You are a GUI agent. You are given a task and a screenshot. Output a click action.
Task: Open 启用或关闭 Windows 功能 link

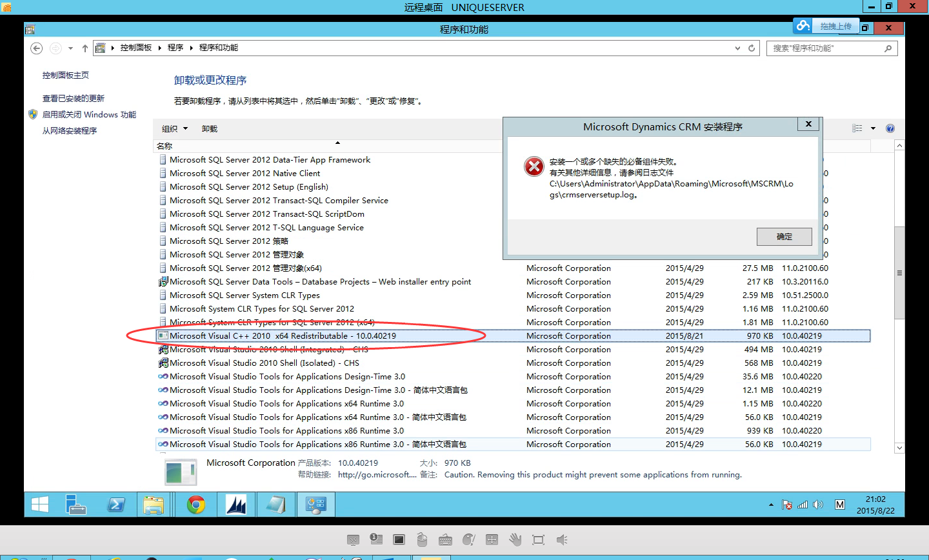click(89, 115)
